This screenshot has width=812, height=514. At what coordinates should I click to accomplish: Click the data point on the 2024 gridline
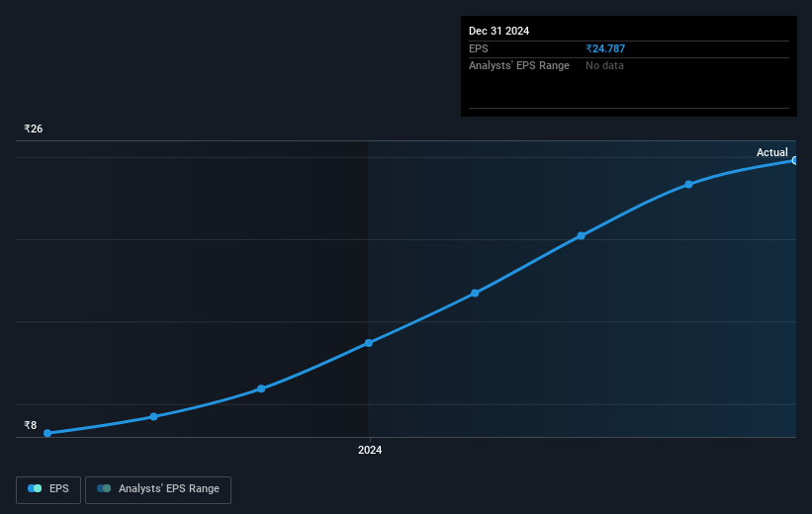[369, 343]
